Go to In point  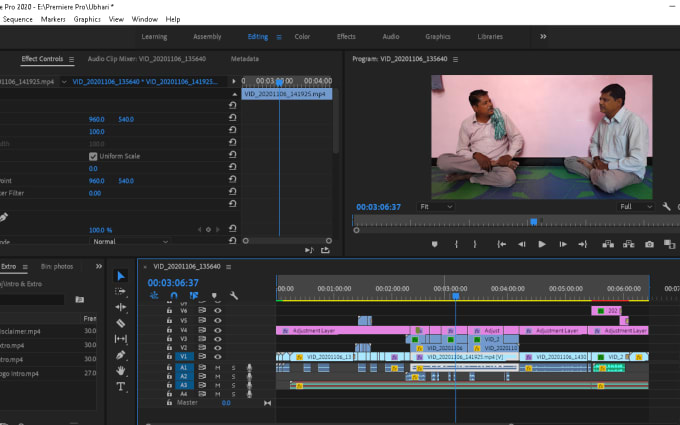pos(501,245)
